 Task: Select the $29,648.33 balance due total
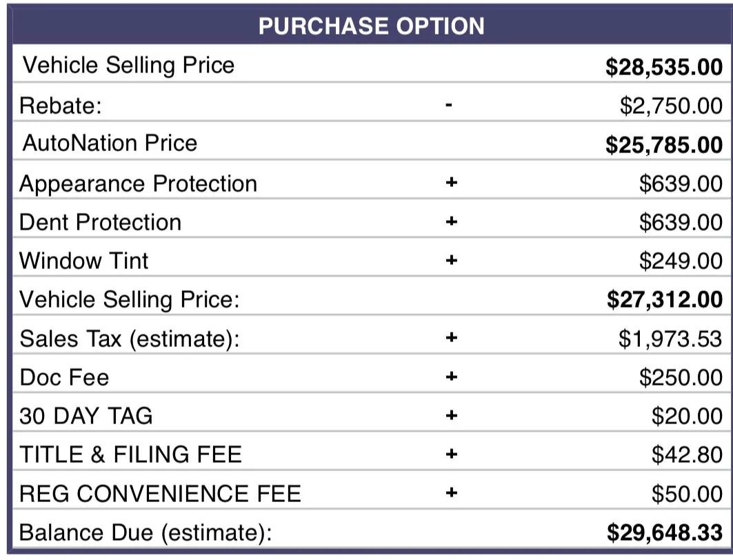point(665,532)
